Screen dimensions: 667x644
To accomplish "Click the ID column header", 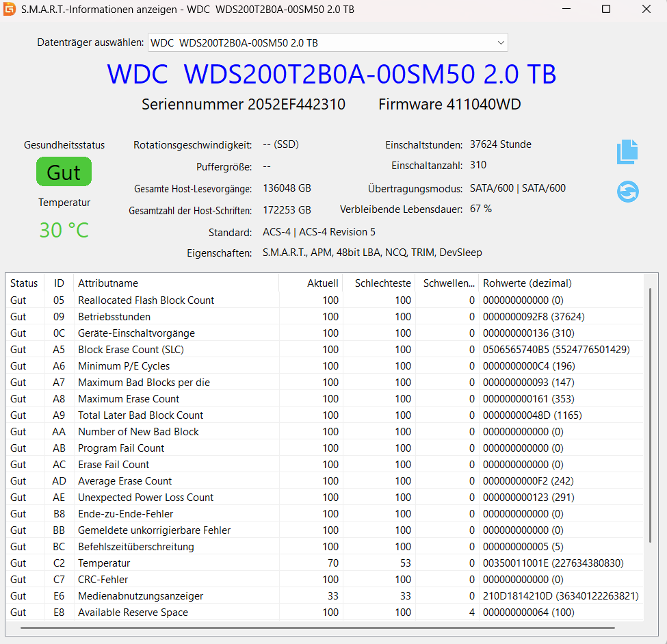I will pos(59,283).
